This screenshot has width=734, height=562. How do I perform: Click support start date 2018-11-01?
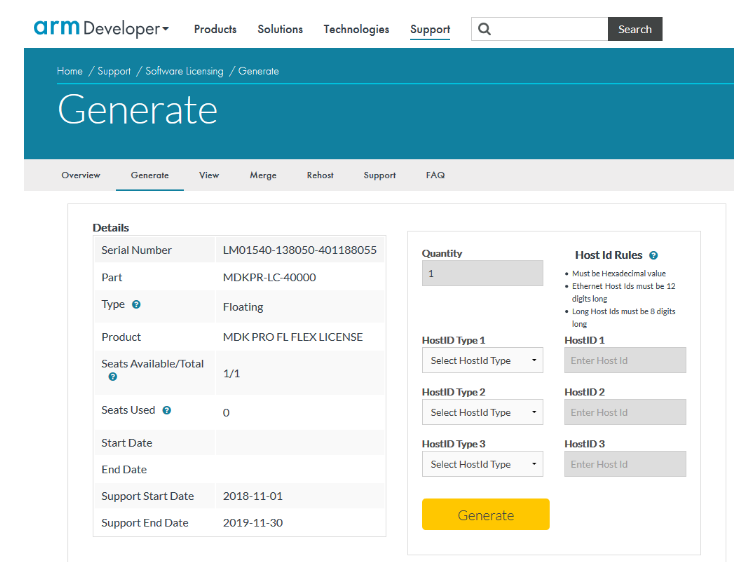pyautogui.click(x=253, y=496)
